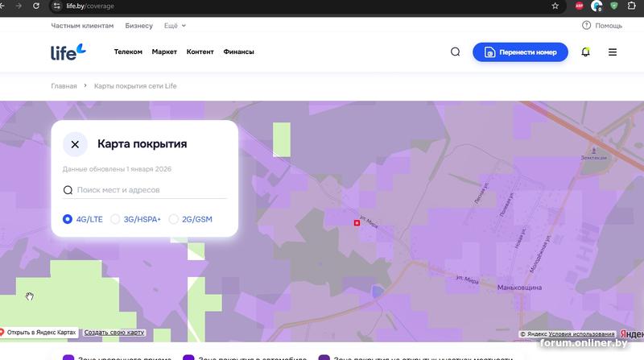The image size is (644, 360).
Task: Click the Перенести номер button
Action: pos(520,52)
